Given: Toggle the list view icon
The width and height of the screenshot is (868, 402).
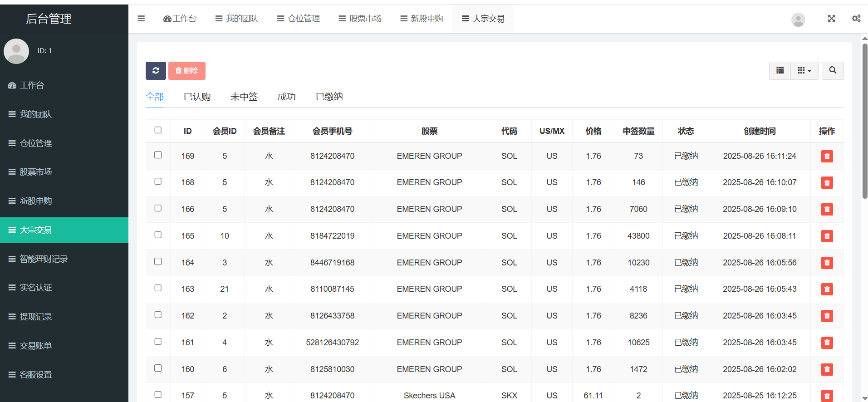Looking at the screenshot, I should [x=780, y=70].
